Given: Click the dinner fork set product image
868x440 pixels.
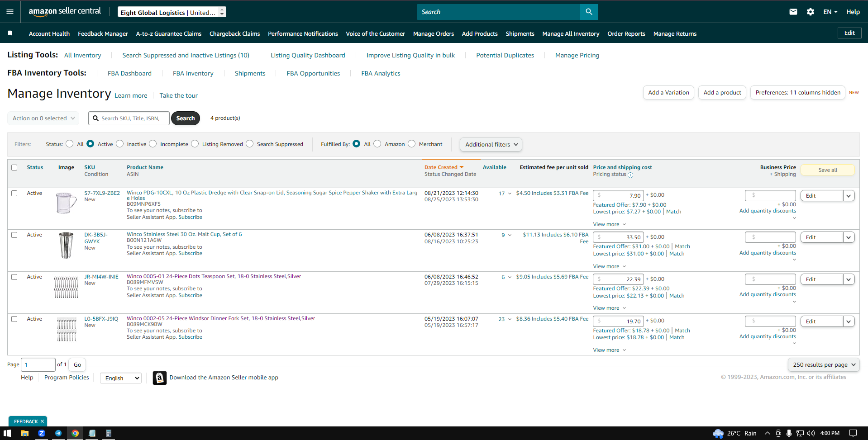Looking at the screenshot, I should [x=67, y=329].
